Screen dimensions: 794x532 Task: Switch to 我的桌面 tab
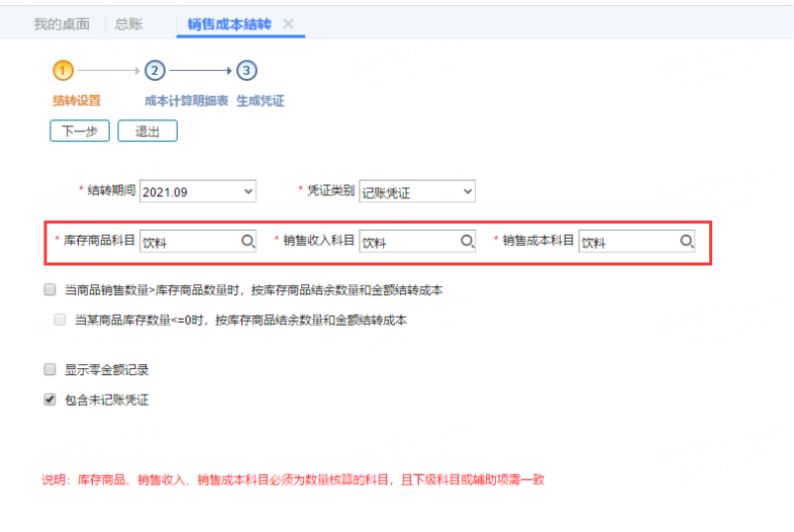tap(62, 24)
